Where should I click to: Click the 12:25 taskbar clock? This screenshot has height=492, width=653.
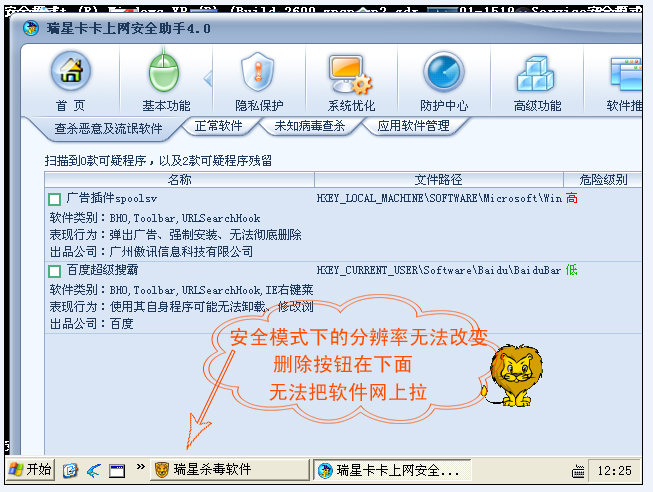[614, 471]
